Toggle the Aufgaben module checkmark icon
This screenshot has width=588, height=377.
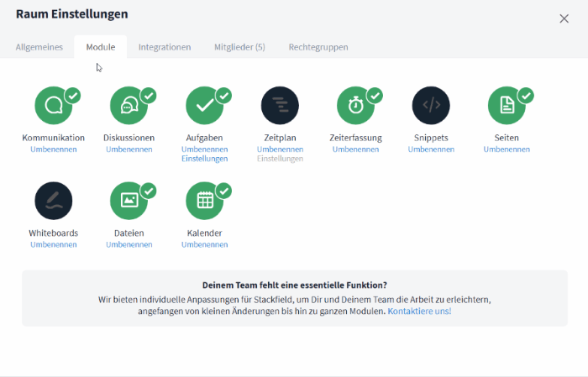tap(205, 106)
